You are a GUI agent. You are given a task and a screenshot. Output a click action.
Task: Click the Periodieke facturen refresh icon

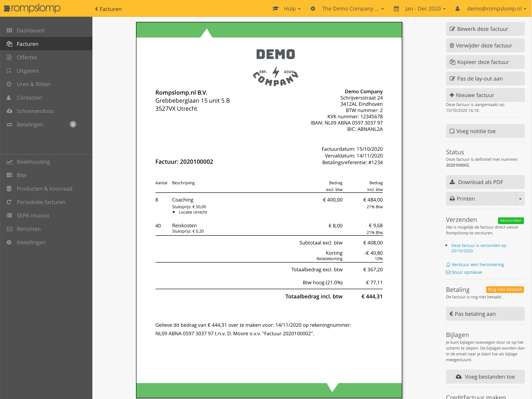pyautogui.click(x=9, y=202)
